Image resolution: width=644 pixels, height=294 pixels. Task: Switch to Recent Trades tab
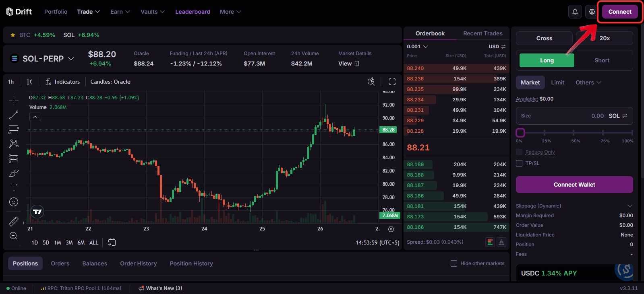click(482, 33)
